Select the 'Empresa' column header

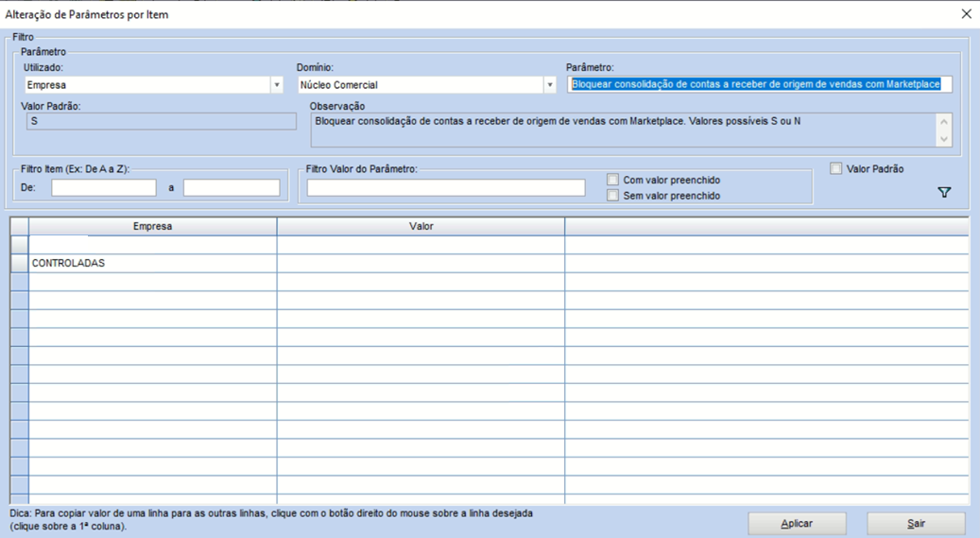[152, 227]
